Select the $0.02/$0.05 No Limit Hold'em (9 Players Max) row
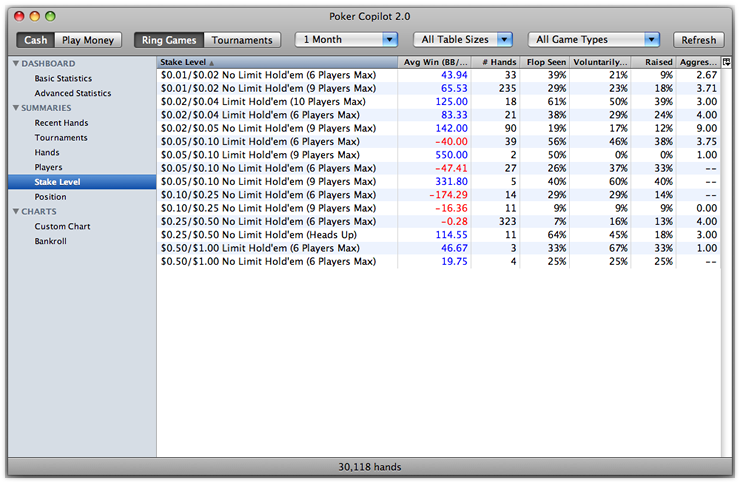Screen dimensions: 740x483 point(438,128)
